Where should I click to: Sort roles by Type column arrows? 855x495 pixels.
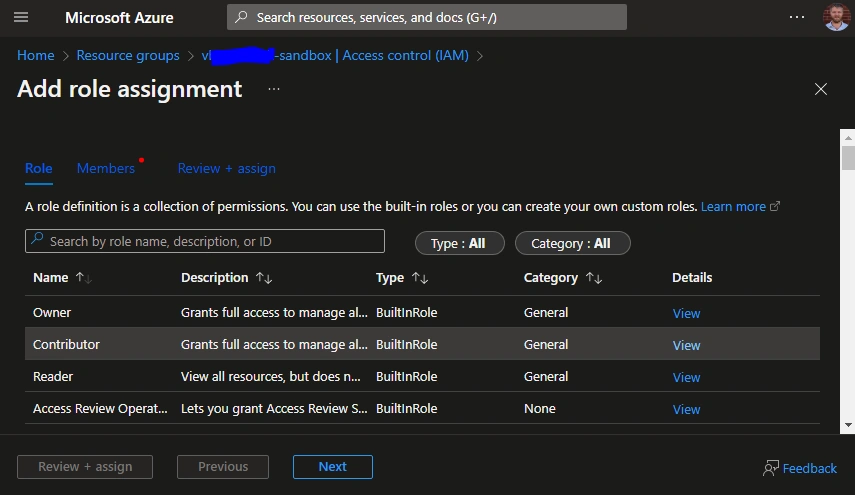(420, 277)
